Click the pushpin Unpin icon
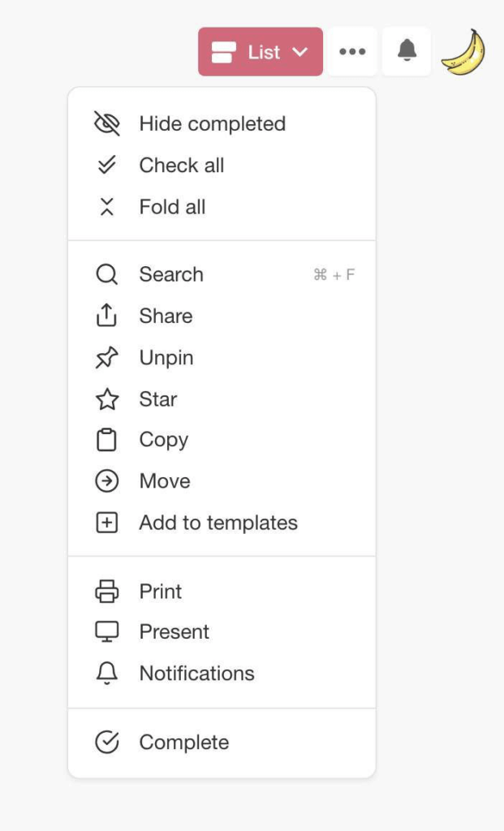 click(x=107, y=358)
